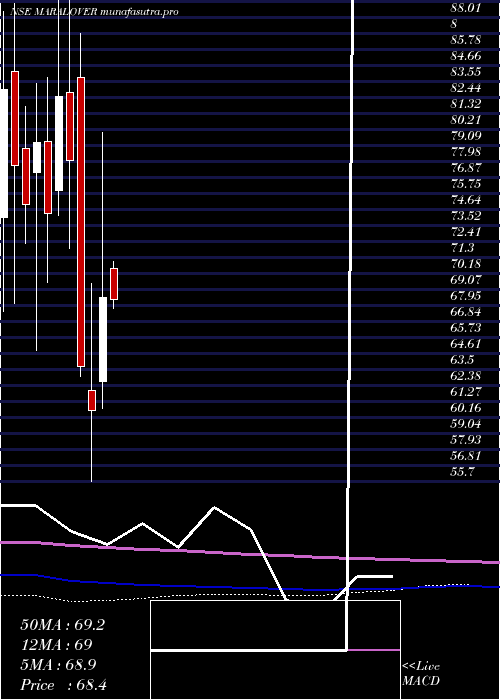Image resolution: width=500 pixels, height=700 pixels.
Task: Select the 84.66 price axis label
Action: coord(466,56)
